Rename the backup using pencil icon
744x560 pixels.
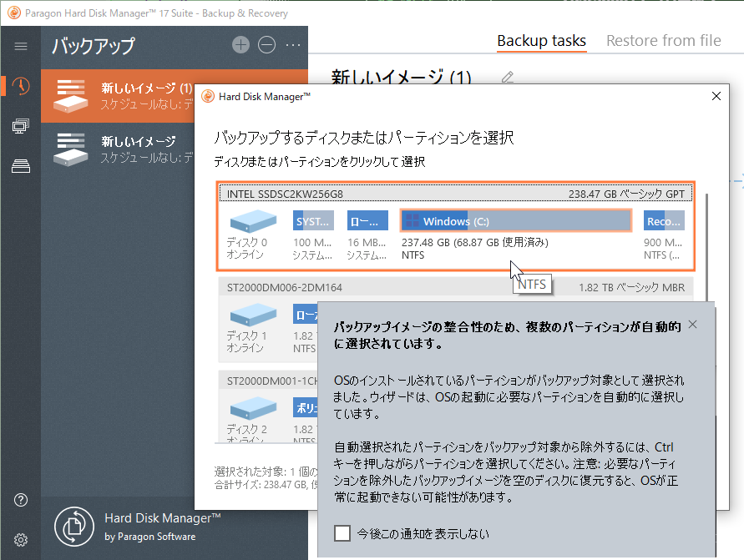click(x=507, y=78)
